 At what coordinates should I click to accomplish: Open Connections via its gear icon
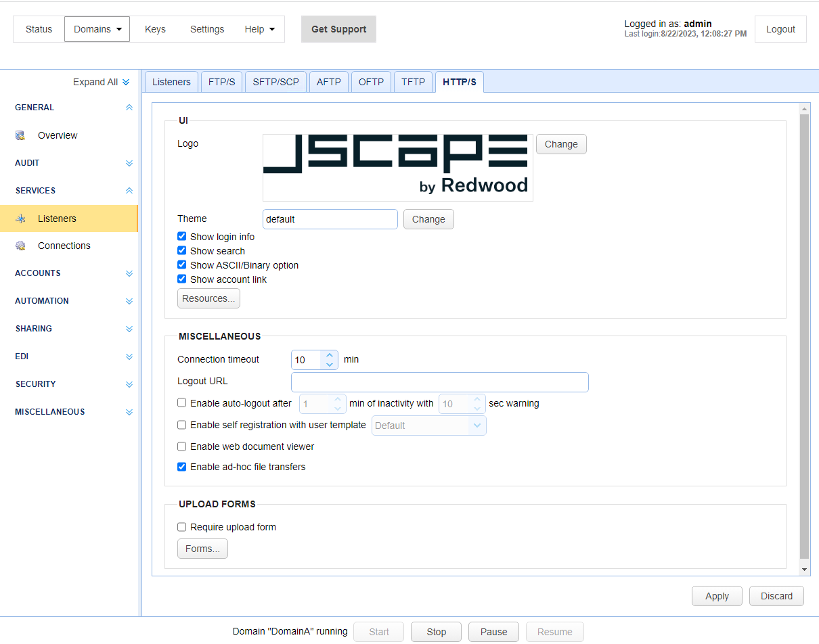point(20,246)
